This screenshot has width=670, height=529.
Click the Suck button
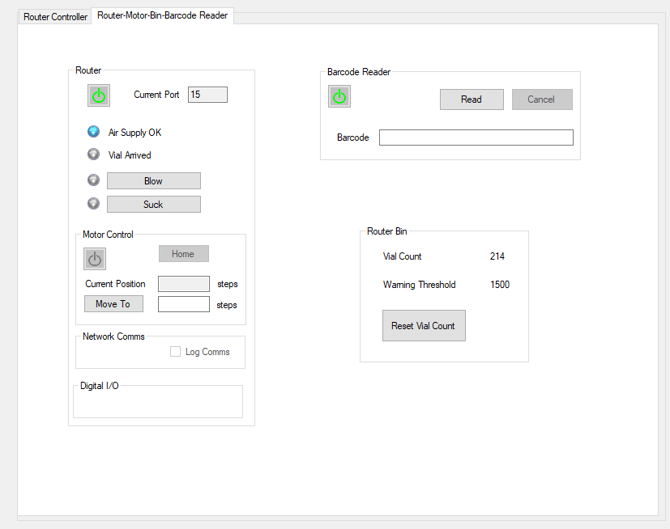click(154, 204)
